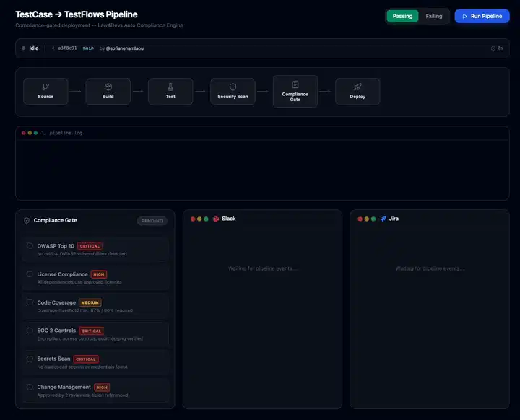Select the Deploy rocket icon
The width and height of the screenshot is (520, 420).
click(357, 87)
